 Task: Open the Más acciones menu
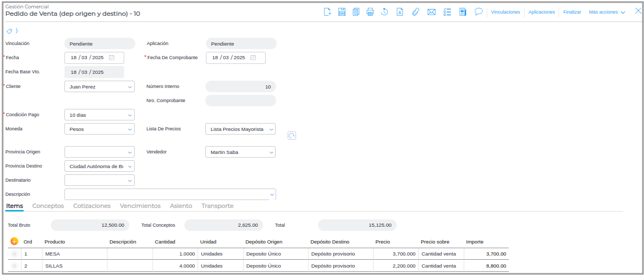pyautogui.click(x=607, y=12)
